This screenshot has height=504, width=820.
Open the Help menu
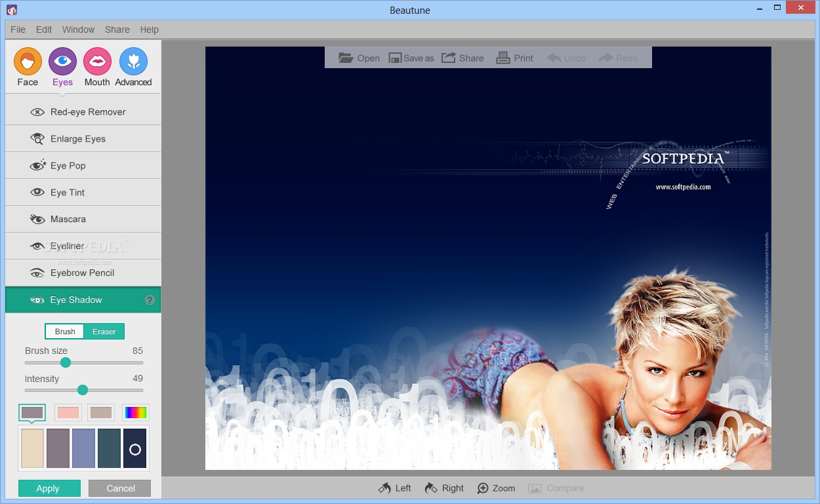(x=150, y=29)
